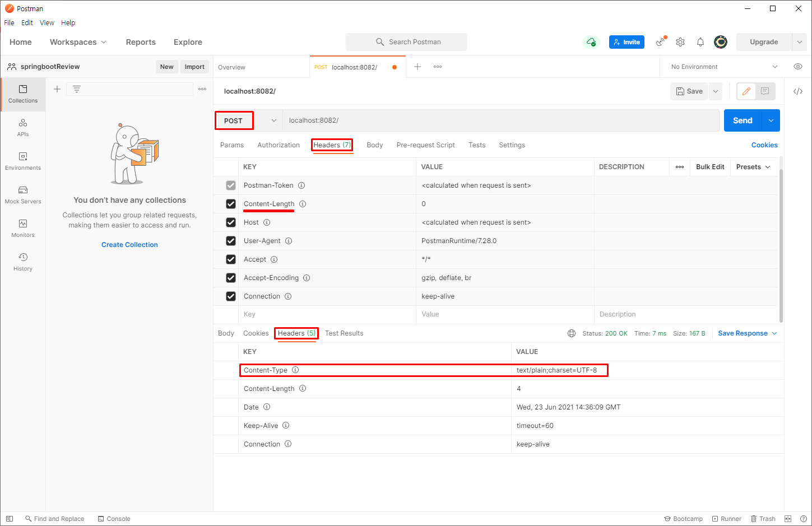The height and width of the screenshot is (526, 812).
Task: Open the settings gear icon
Action: (x=680, y=42)
